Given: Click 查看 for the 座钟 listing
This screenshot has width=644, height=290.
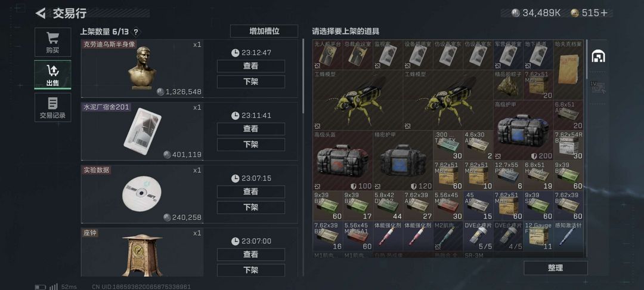Looking at the screenshot, I should pos(251,255).
